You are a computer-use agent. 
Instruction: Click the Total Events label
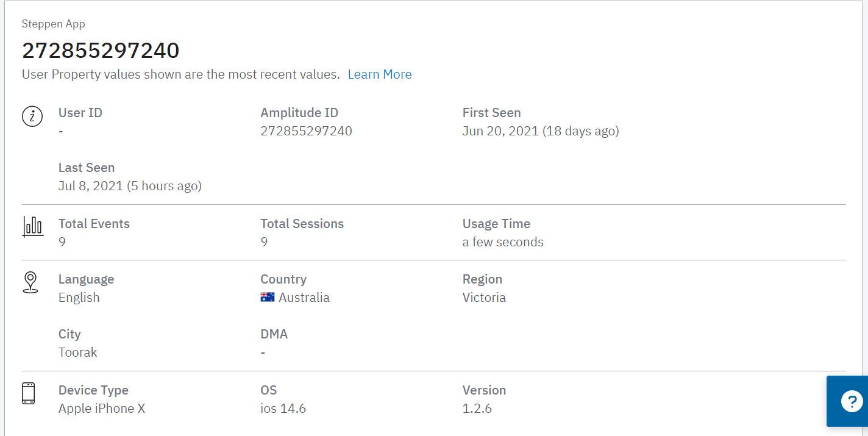(94, 224)
